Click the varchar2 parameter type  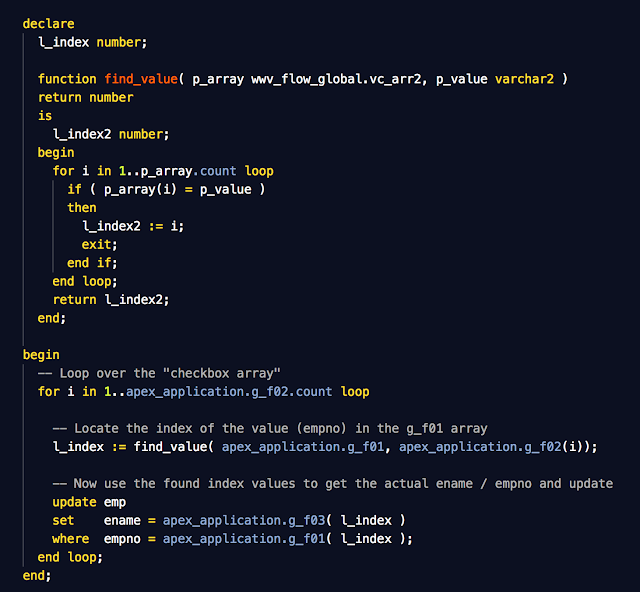coord(527,79)
